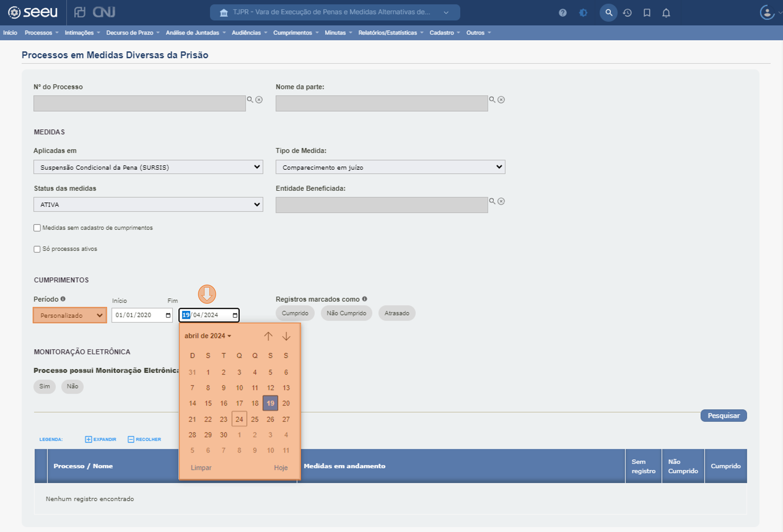Open the Período Personalizado dropdown
The width and height of the screenshot is (783, 532).
70,315
